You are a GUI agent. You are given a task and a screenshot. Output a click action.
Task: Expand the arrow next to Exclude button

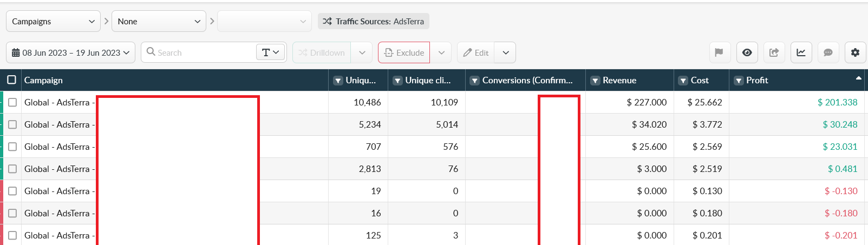pyautogui.click(x=441, y=52)
